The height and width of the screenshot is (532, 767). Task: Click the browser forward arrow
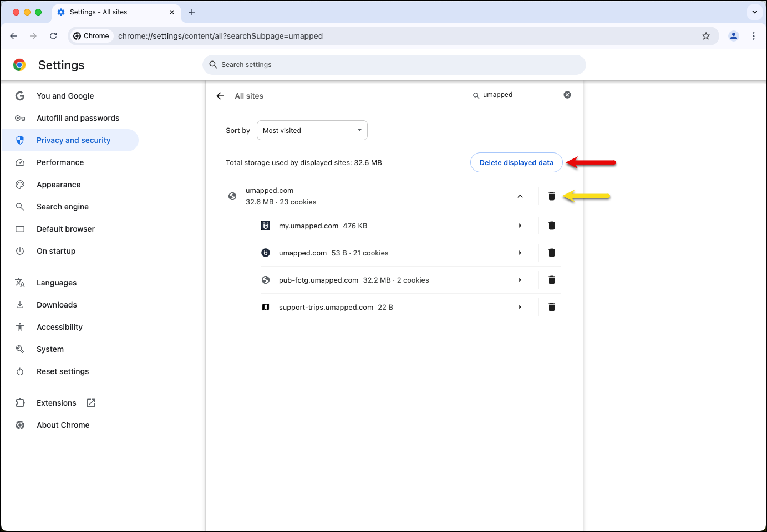point(33,36)
